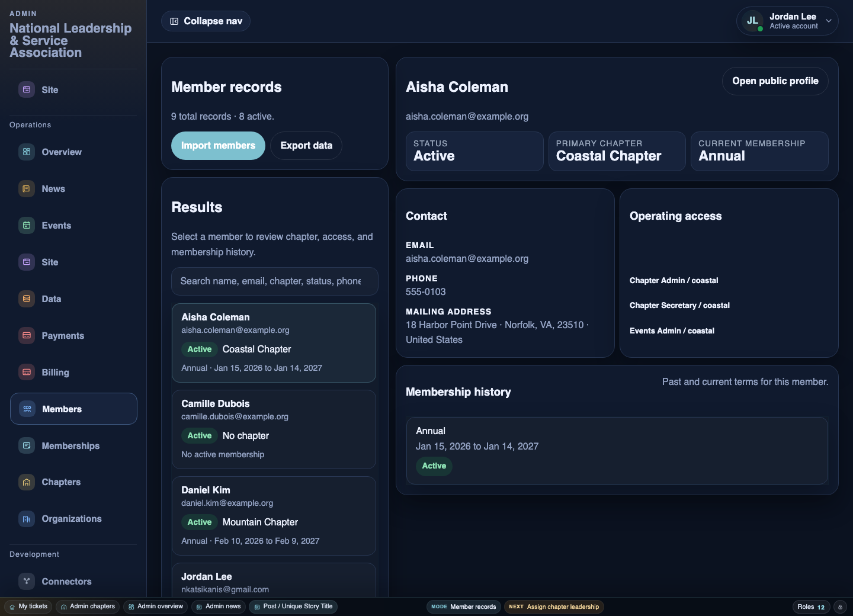Image resolution: width=853 pixels, height=616 pixels.
Task: Expand the Roles 12 indicator
Action: tap(810, 607)
